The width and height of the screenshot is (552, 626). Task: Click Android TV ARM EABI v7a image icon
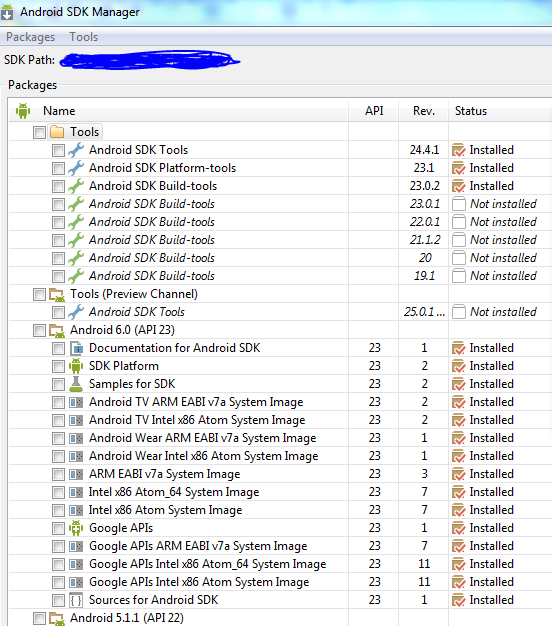tap(76, 402)
